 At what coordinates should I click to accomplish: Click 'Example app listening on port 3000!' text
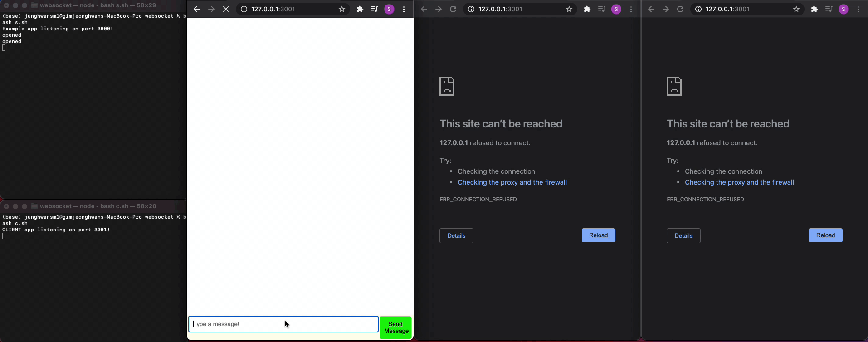[58, 29]
